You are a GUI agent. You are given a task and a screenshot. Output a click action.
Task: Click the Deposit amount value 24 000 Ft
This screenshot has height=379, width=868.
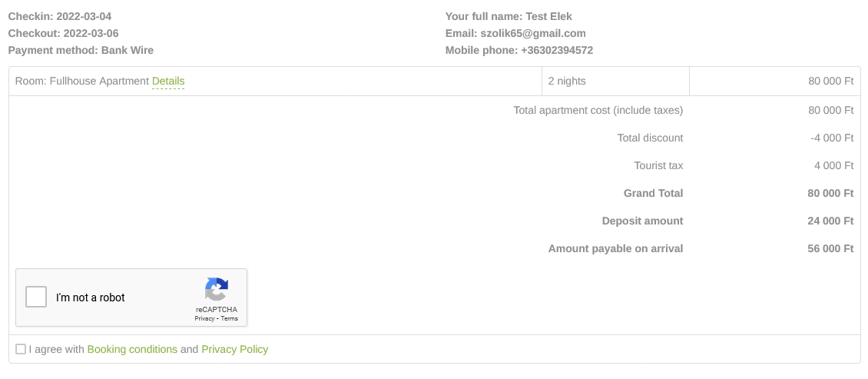[830, 221]
